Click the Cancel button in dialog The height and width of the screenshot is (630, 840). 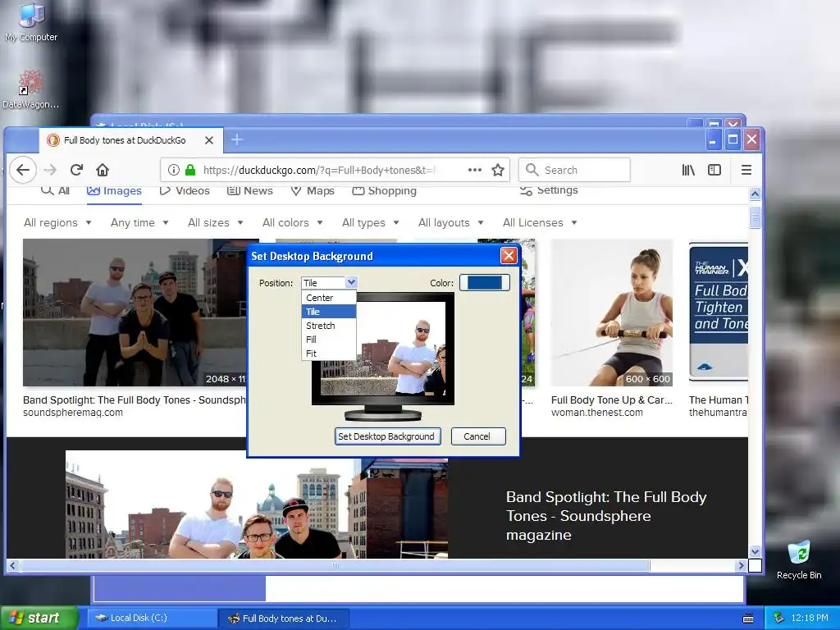(477, 436)
